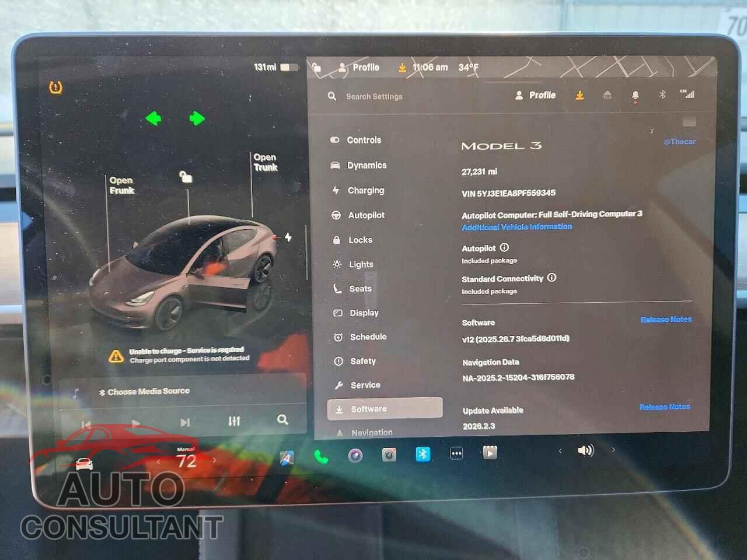Image resolution: width=747 pixels, height=560 pixels.
Task: Open car controls from bottom bar
Action: click(84, 464)
